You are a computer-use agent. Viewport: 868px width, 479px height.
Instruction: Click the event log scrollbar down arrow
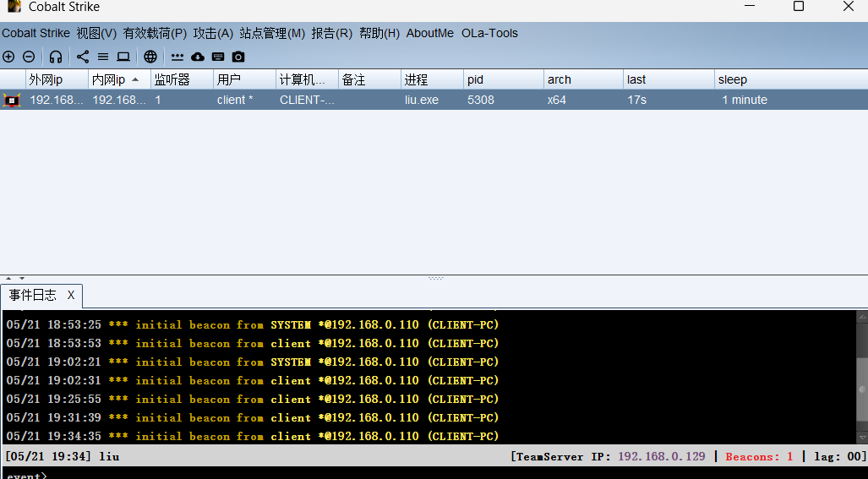862,438
